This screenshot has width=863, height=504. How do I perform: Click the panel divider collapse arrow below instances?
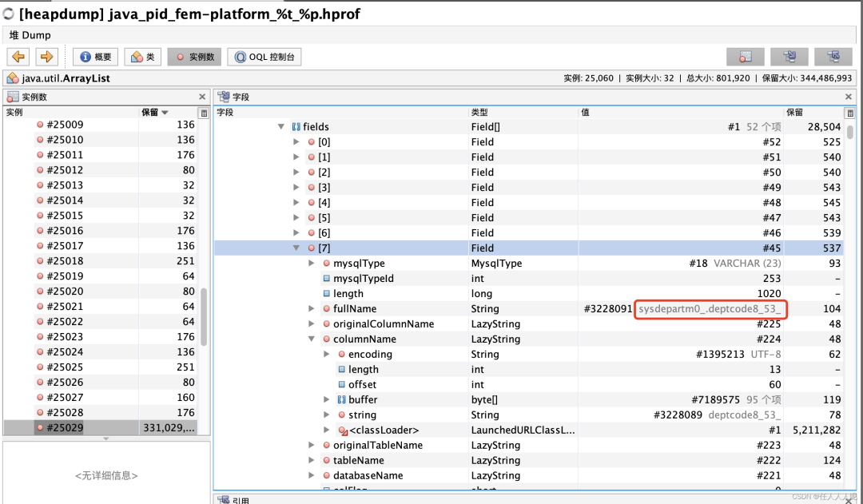click(105, 439)
